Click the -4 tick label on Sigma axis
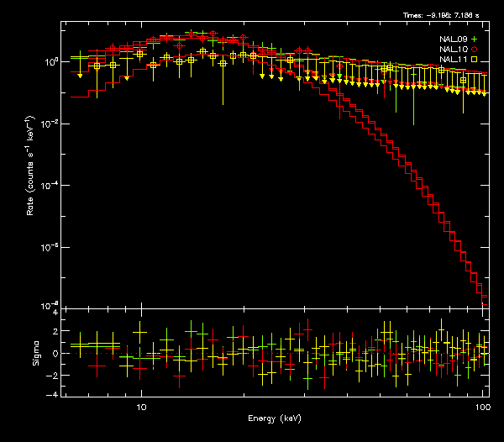This screenshot has height=442, width=504. point(54,394)
